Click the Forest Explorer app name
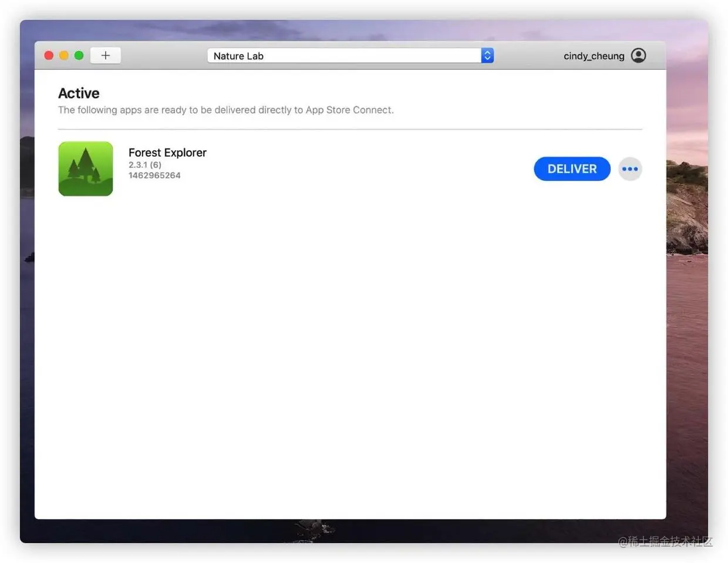The height and width of the screenshot is (563, 728). [x=167, y=153]
